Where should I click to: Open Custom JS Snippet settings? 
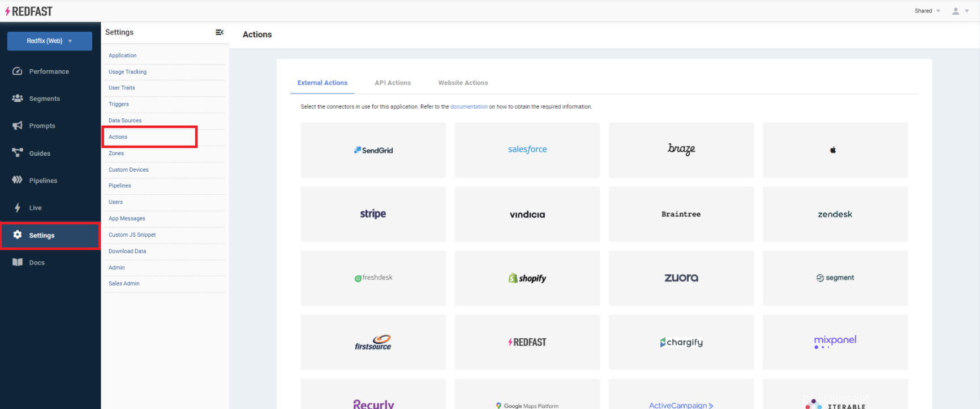coord(132,235)
